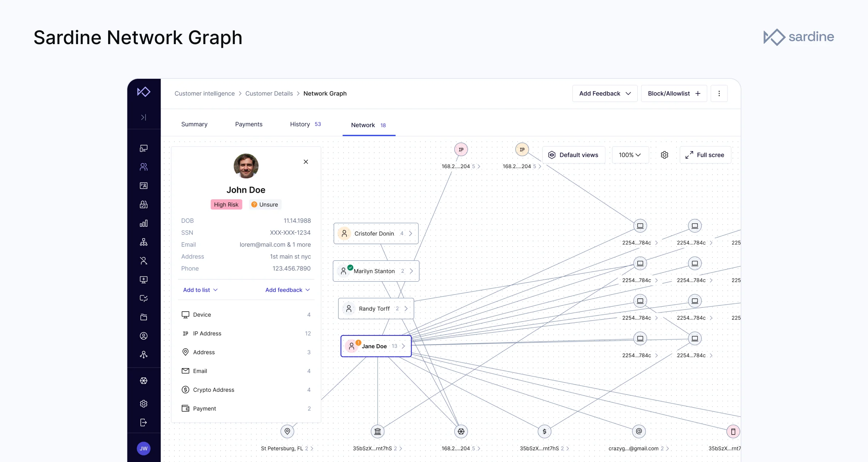Open the bar chart analytics icon

[x=144, y=223]
